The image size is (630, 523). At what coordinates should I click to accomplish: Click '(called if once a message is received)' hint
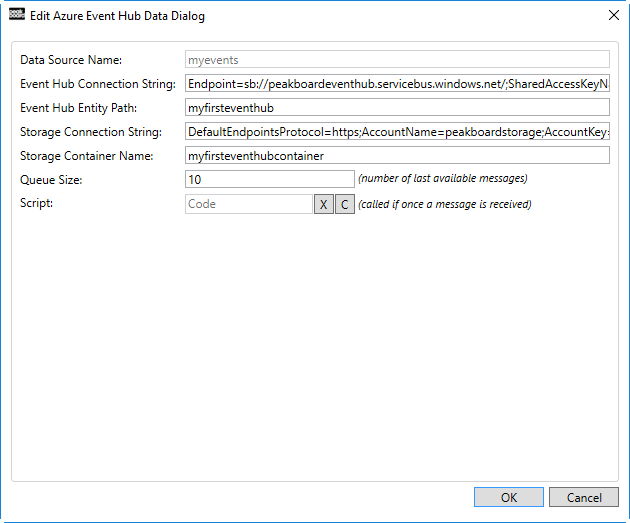(445, 204)
